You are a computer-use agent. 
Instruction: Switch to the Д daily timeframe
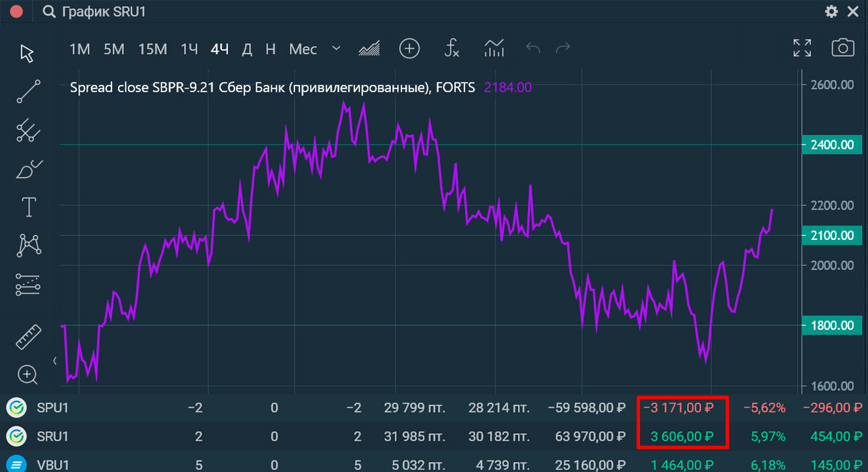[247, 49]
